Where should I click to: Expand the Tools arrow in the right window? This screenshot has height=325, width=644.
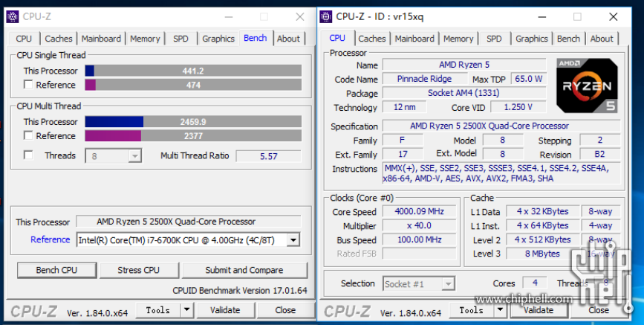point(500,310)
